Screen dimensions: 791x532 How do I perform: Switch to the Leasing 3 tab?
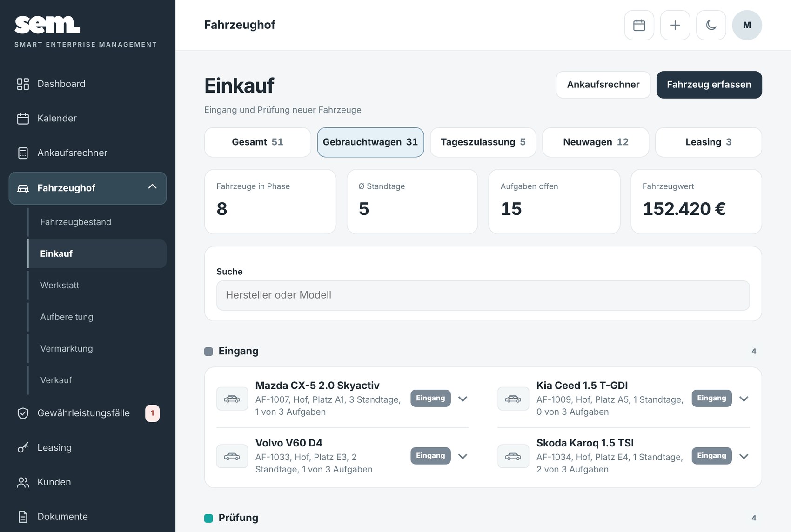coord(708,142)
